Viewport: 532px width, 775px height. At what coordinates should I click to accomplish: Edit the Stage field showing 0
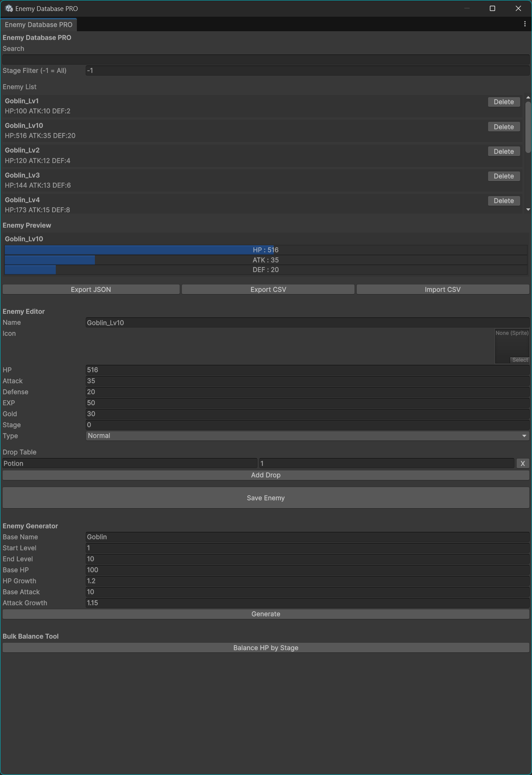point(308,425)
